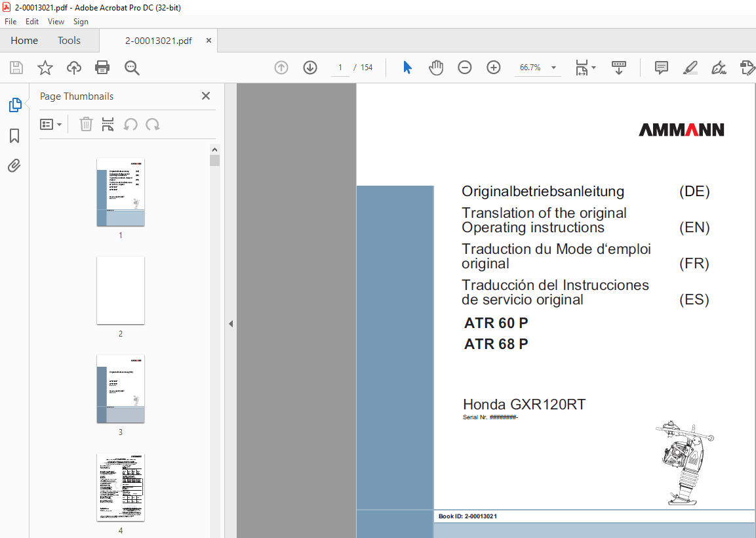Select the Hand pan tool
The image size is (756, 538).
click(x=436, y=68)
